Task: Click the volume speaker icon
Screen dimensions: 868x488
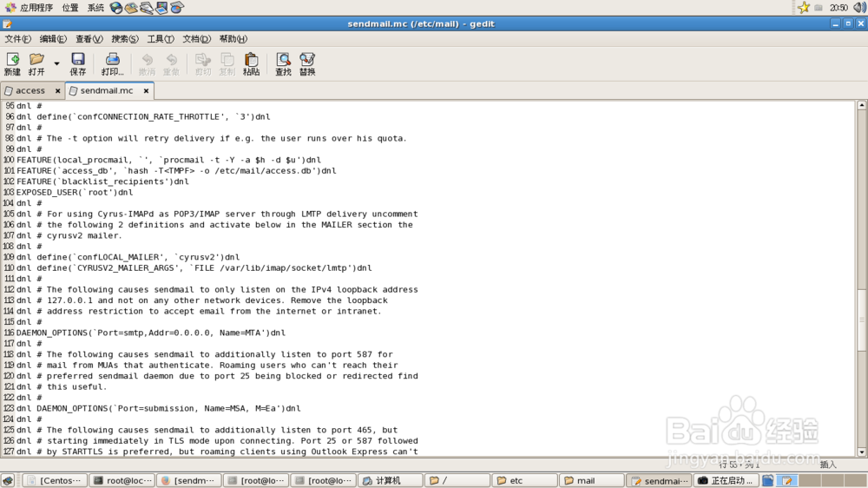Action: (x=859, y=8)
